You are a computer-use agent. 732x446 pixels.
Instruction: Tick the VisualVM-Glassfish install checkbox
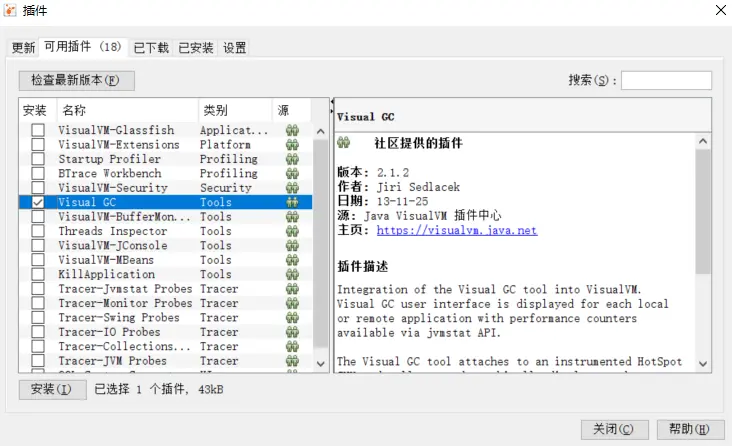pyautogui.click(x=38, y=130)
